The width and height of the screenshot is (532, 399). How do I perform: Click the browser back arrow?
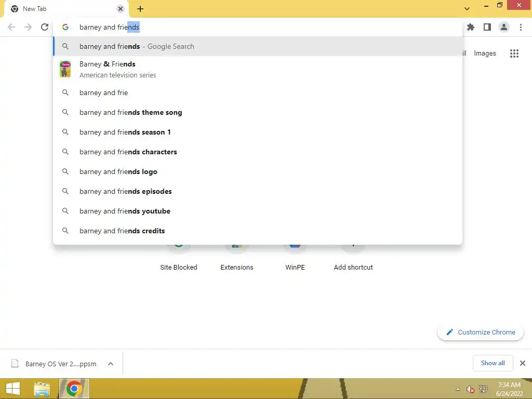(x=11, y=27)
